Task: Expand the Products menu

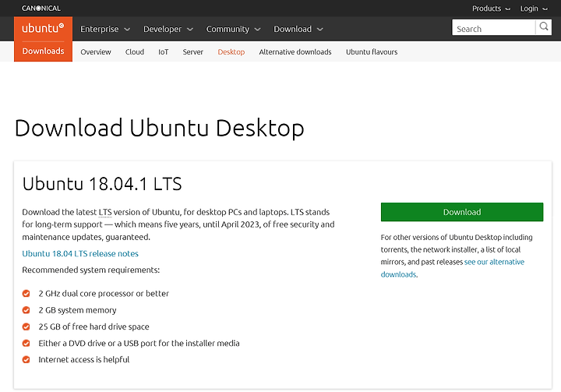Action: (x=491, y=9)
